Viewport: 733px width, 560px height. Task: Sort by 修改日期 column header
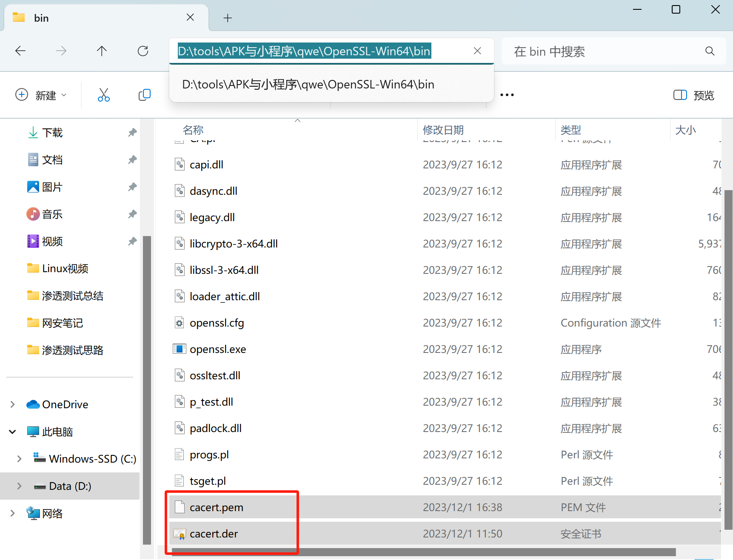tap(486, 130)
